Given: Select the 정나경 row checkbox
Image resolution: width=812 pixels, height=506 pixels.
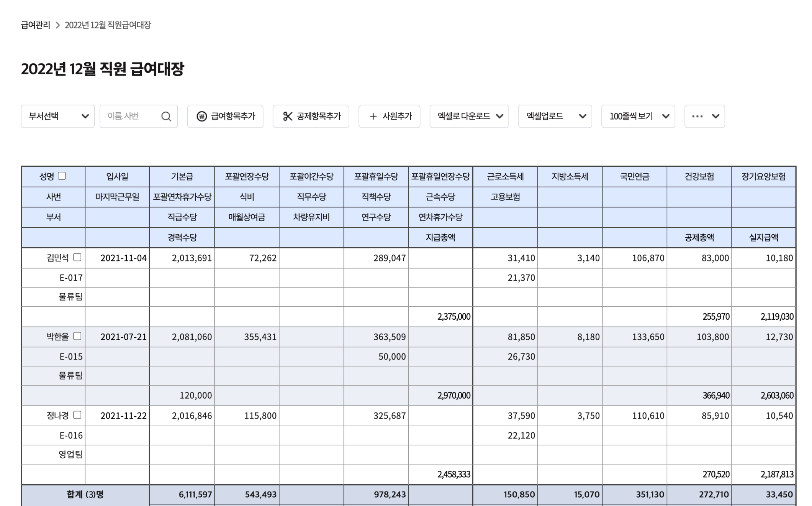Looking at the screenshot, I should pyautogui.click(x=77, y=415).
